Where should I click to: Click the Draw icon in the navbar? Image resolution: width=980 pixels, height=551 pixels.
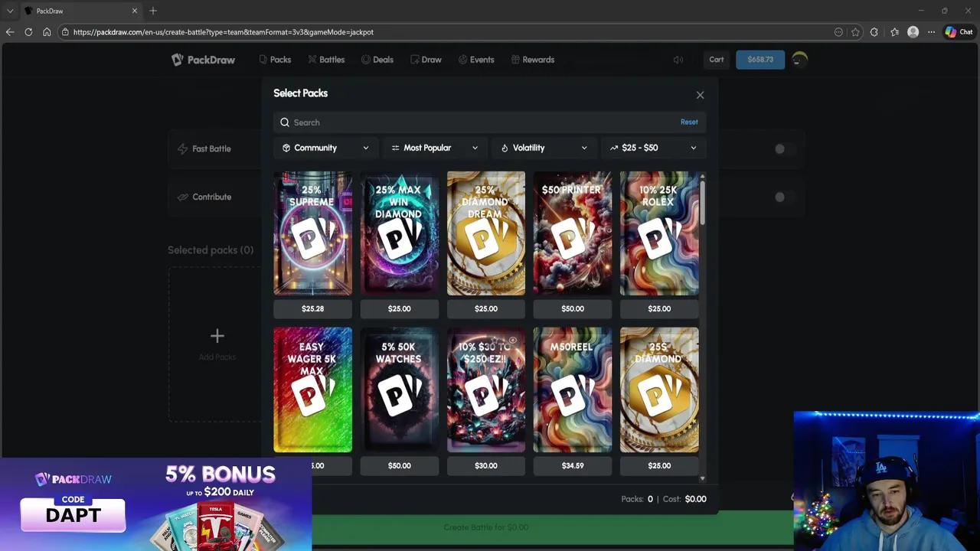(x=414, y=59)
